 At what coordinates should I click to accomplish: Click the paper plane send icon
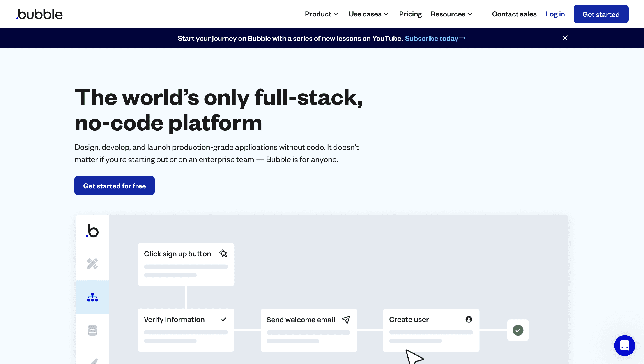pos(346,320)
